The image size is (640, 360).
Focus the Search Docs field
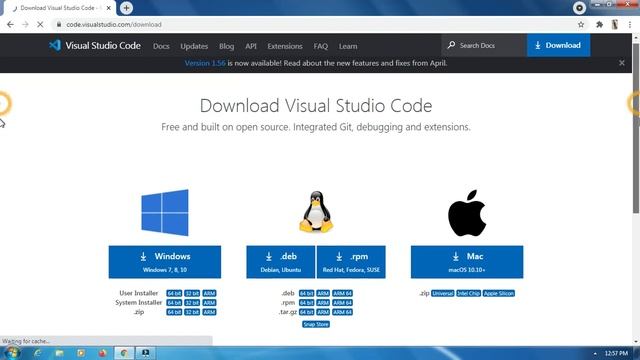tap(484, 45)
